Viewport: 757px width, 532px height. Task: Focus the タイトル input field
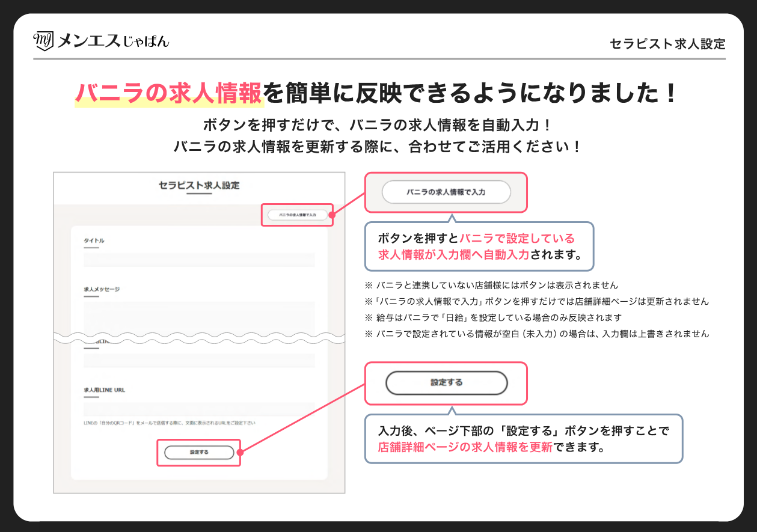point(199,260)
